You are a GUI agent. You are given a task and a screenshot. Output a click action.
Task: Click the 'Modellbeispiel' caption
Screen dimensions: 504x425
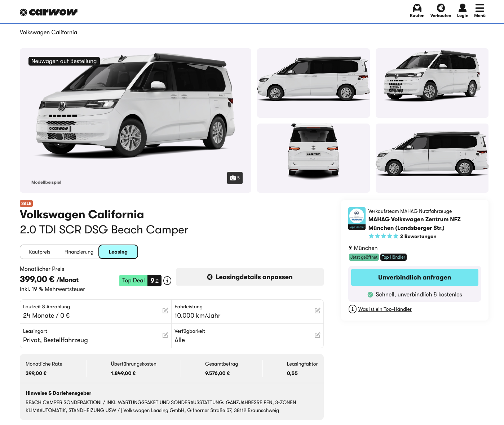[x=46, y=182]
